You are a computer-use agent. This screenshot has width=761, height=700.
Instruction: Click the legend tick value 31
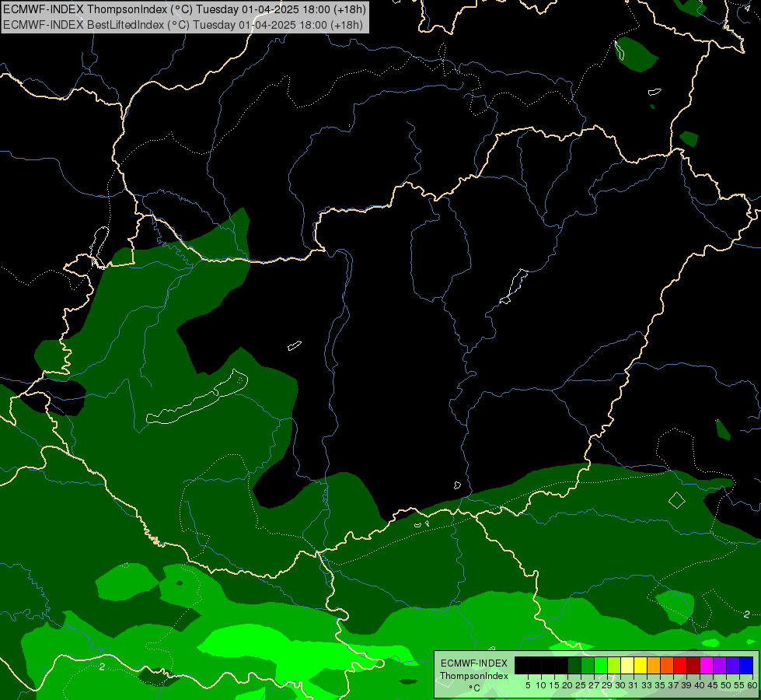pos(634,685)
